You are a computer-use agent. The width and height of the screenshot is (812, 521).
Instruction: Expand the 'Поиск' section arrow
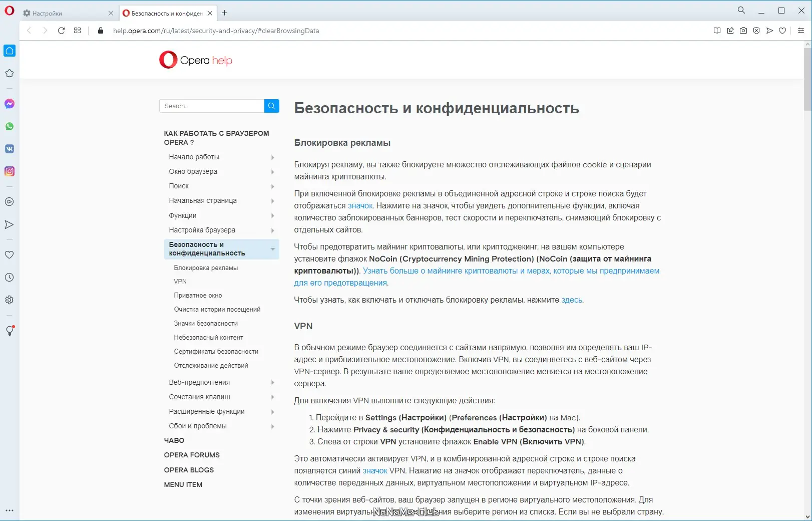coord(273,186)
